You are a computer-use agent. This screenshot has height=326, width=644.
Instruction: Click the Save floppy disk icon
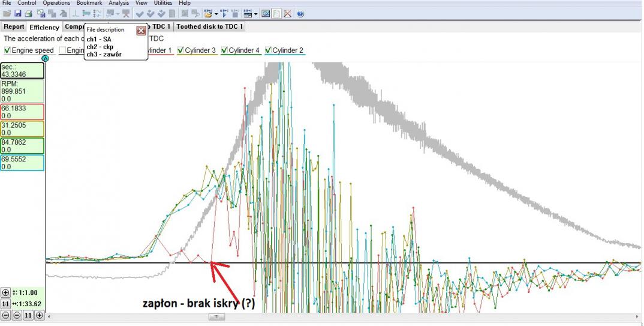pyautogui.click(x=17, y=13)
